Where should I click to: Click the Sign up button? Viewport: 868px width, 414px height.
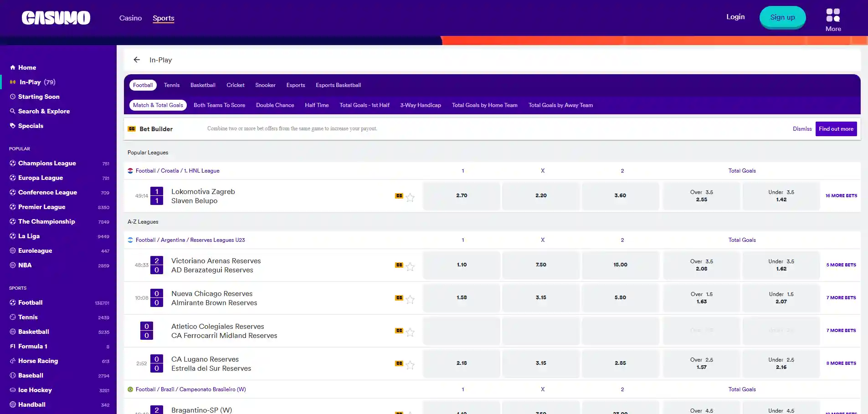pyautogui.click(x=782, y=17)
